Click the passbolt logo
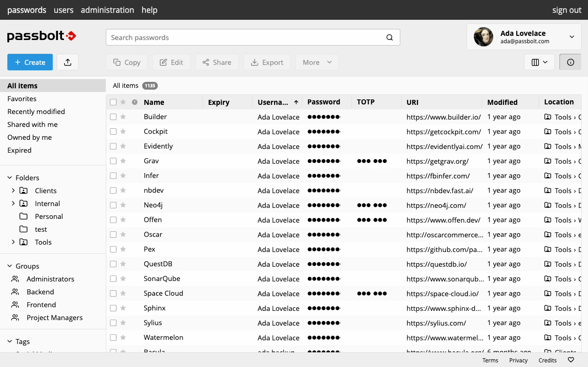Viewport: 588px width, 367px height. click(x=41, y=36)
